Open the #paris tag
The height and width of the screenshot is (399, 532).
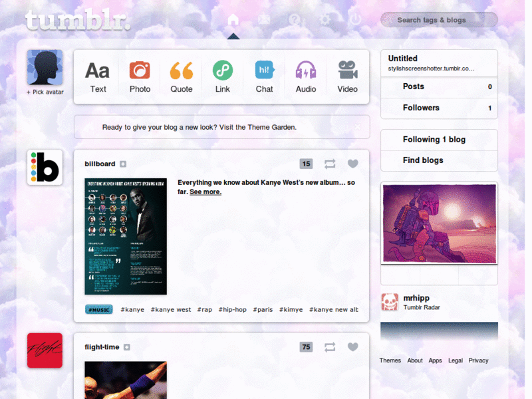point(263,309)
